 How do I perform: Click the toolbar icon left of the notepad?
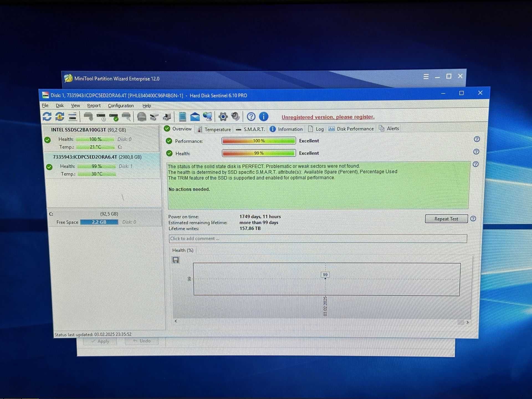167,117
